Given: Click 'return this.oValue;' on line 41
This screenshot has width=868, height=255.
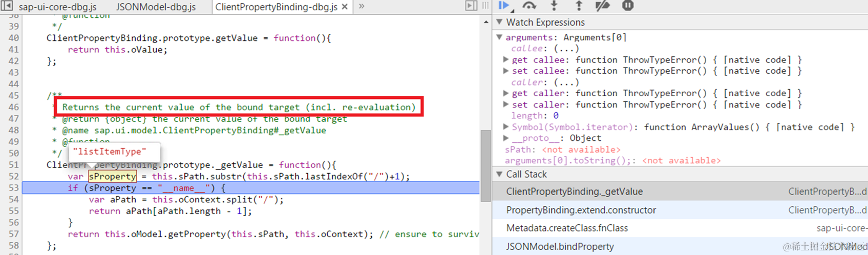Looking at the screenshot, I should pyautogui.click(x=117, y=50).
